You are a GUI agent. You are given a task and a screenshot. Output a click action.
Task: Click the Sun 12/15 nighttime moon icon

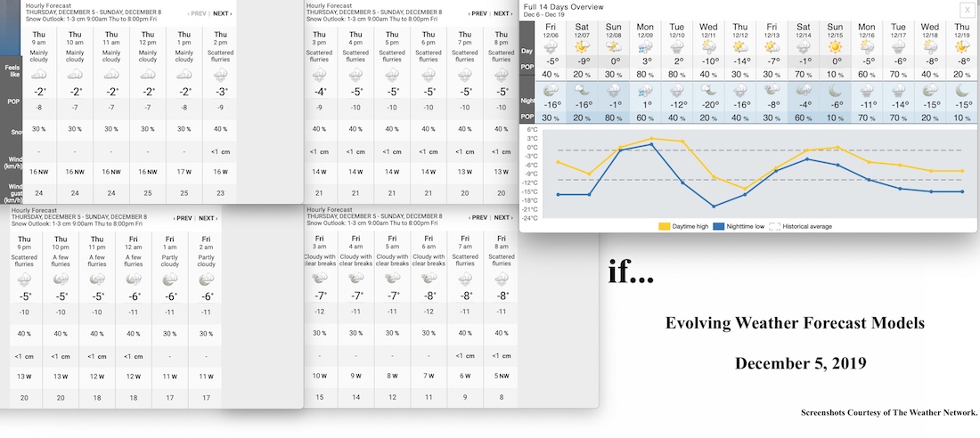835,90
